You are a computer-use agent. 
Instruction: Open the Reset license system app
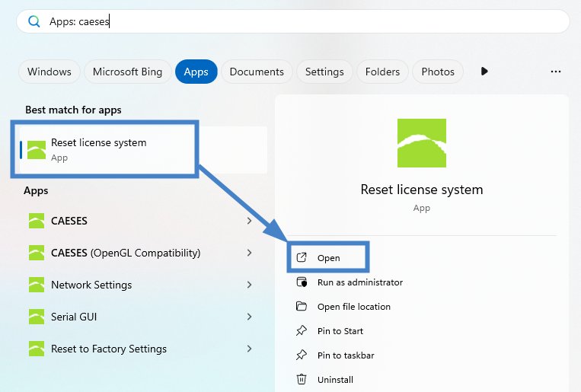[328, 258]
